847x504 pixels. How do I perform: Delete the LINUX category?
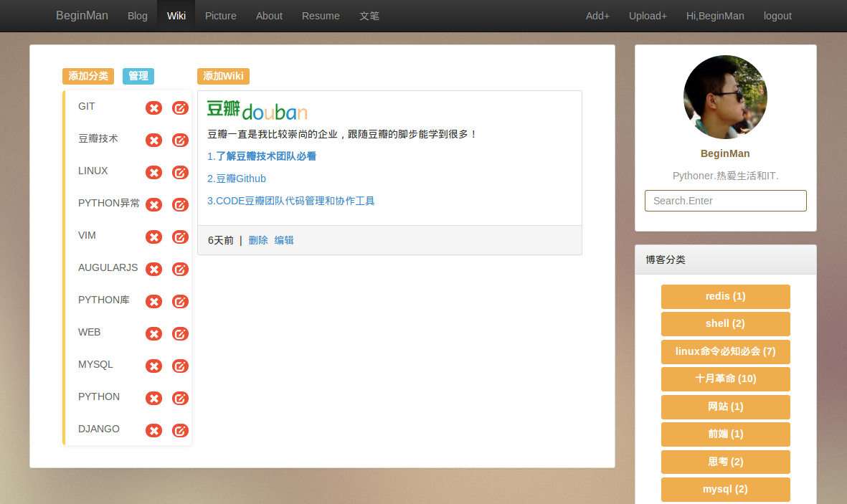click(x=154, y=172)
